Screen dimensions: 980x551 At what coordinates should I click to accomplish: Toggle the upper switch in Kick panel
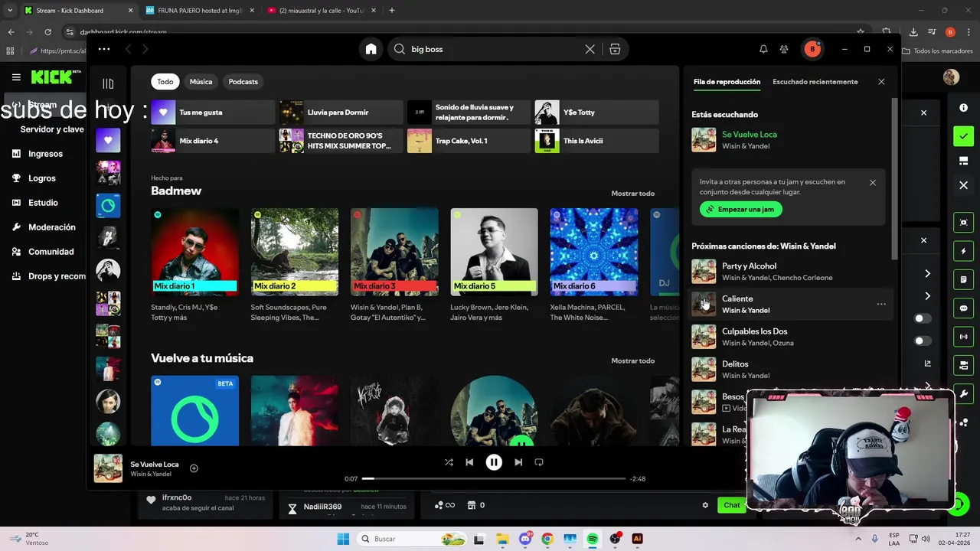[923, 318]
